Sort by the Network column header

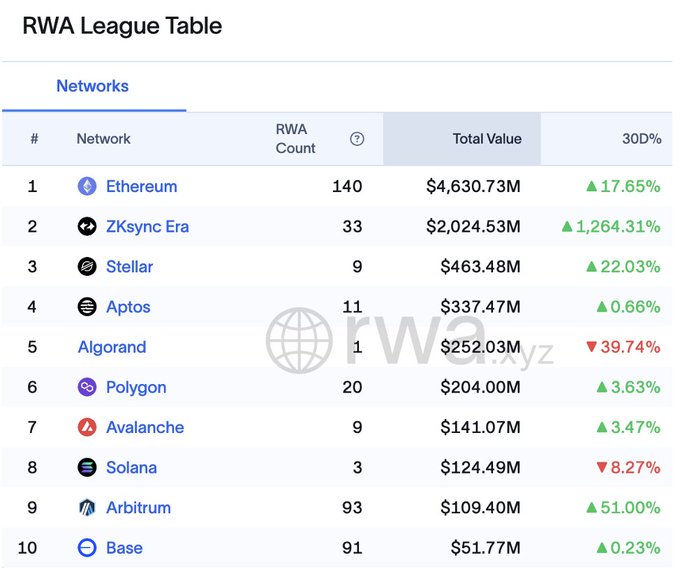[x=103, y=139]
